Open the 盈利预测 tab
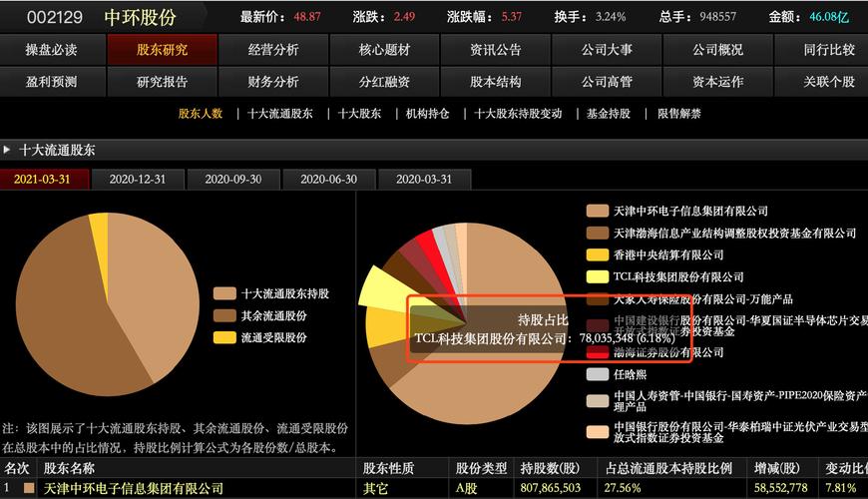The image size is (868, 499). pos(52,82)
